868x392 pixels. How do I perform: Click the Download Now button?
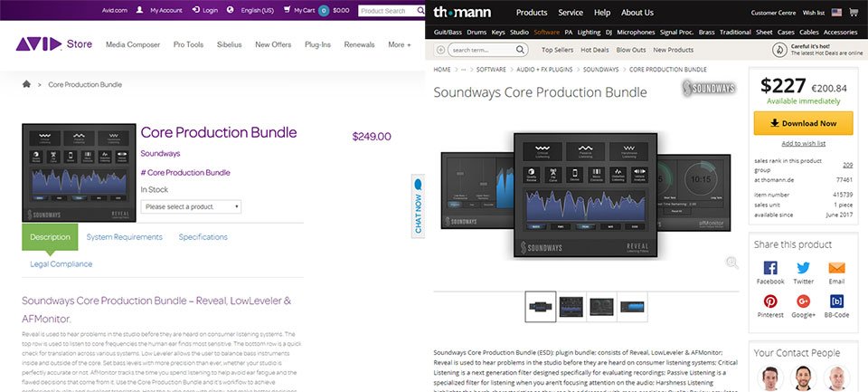point(803,123)
